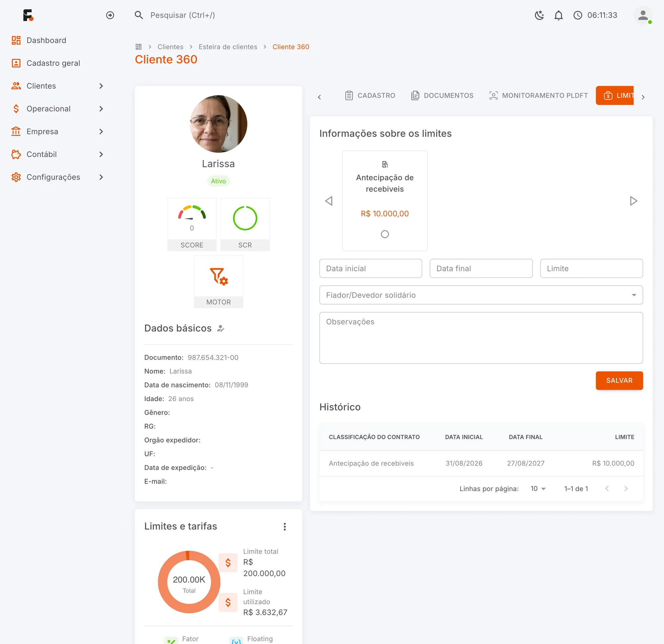664x644 pixels.
Task: Open user avatar menu
Action: click(x=643, y=15)
